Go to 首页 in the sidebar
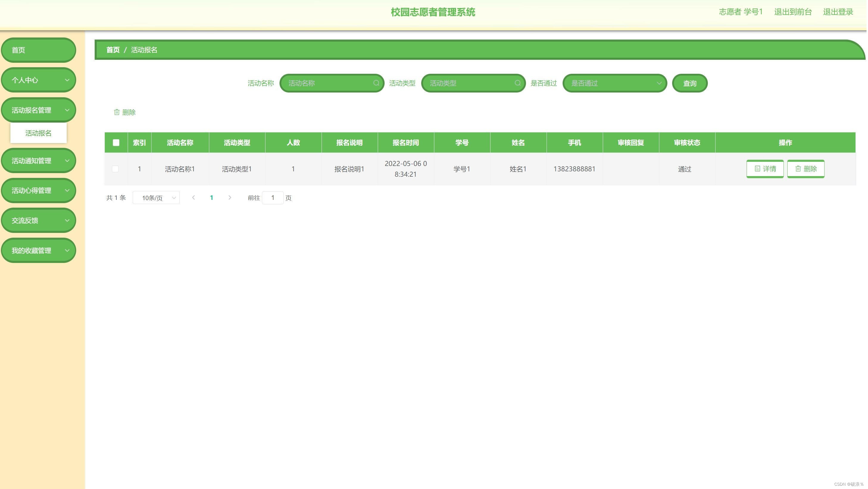Image resolution: width=868 pixels, height=489 pixels. point(38,50)
